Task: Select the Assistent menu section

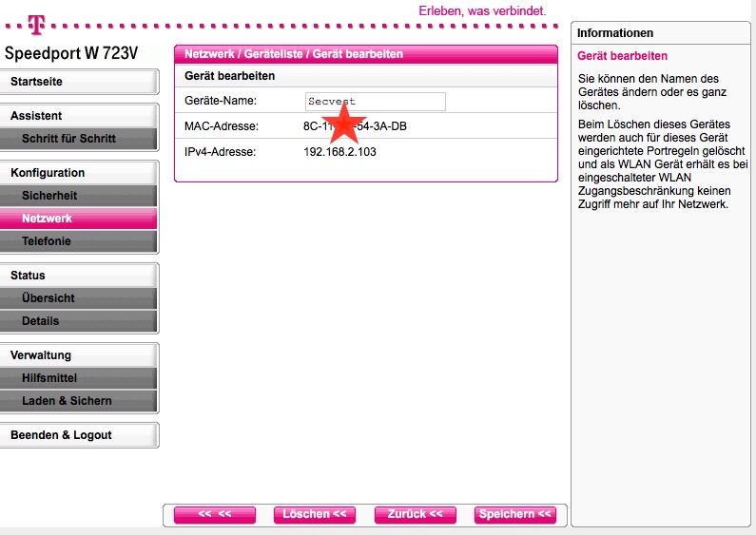Action: click(80, 116)
